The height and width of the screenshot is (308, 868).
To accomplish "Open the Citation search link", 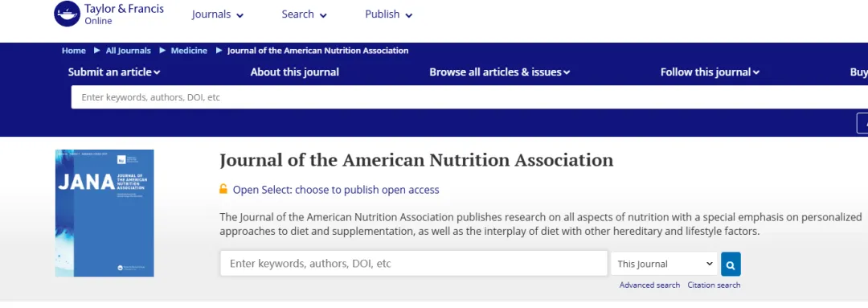I will (x=714, y=285).
